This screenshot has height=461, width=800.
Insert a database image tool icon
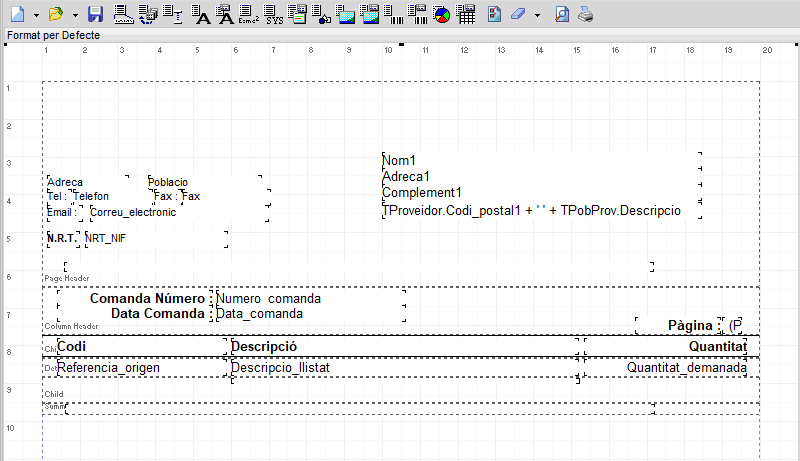369,14
